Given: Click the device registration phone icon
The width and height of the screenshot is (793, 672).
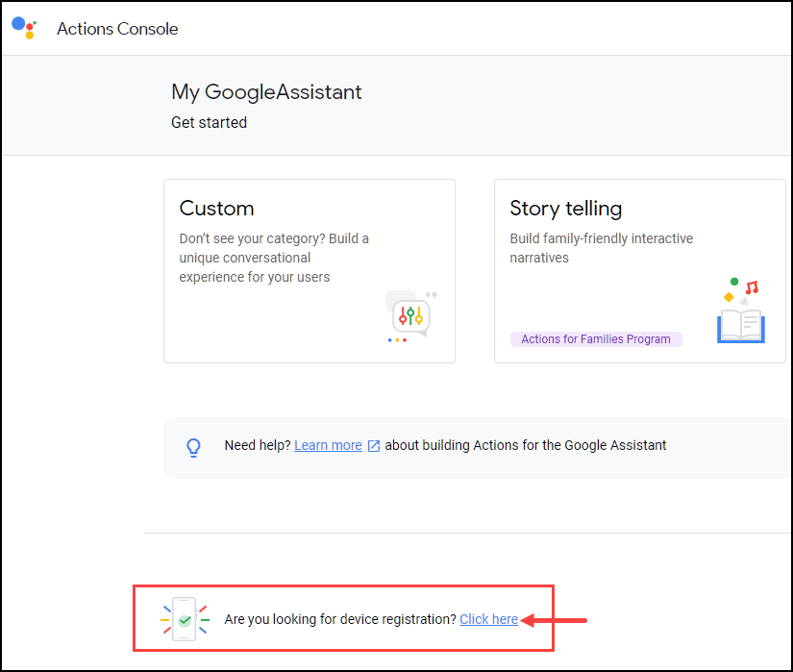Looking at the screenshot, I should pos(185,619).
